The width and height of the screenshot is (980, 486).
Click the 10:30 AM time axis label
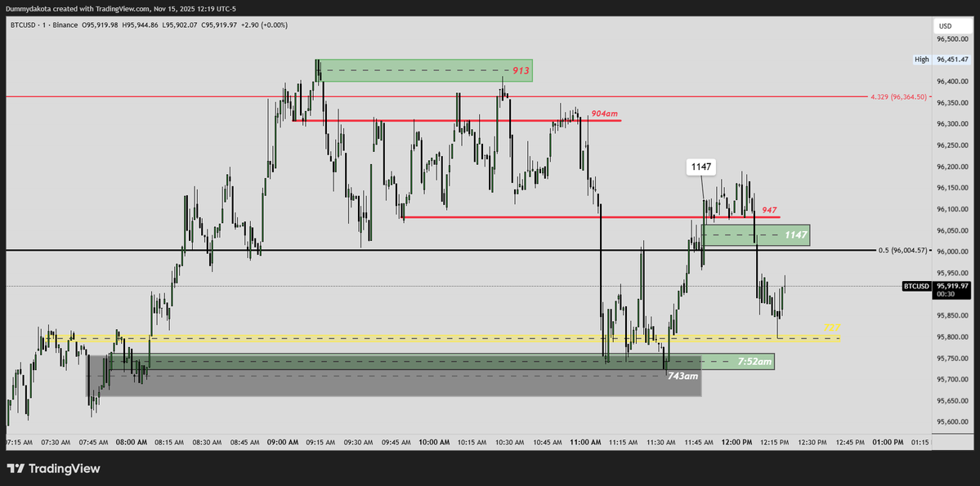coord(510,442)
